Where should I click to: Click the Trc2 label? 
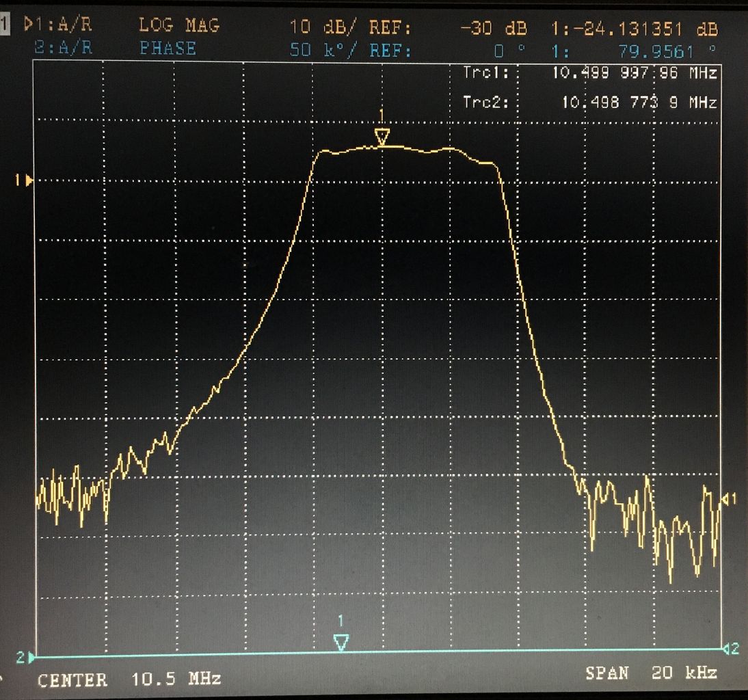point(485,102)
